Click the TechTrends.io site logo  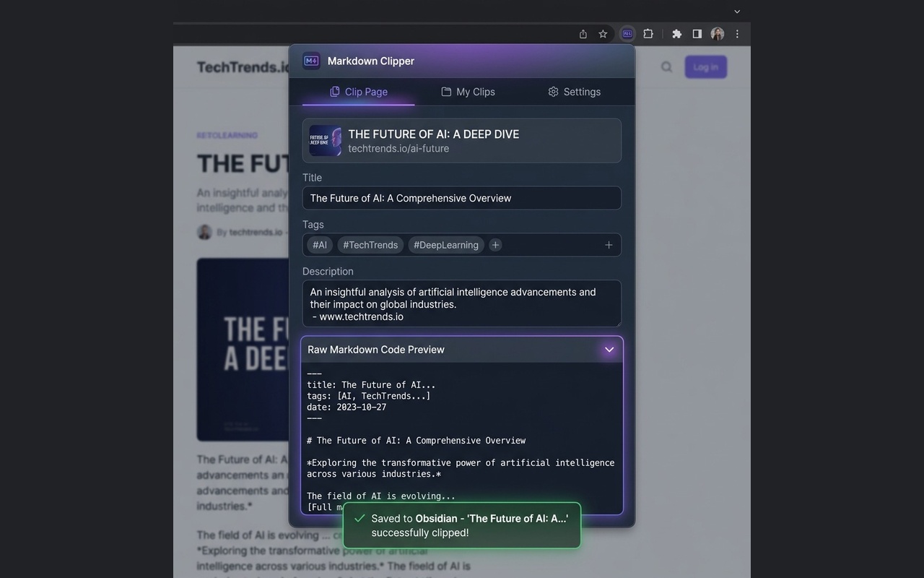coord(243,67)
